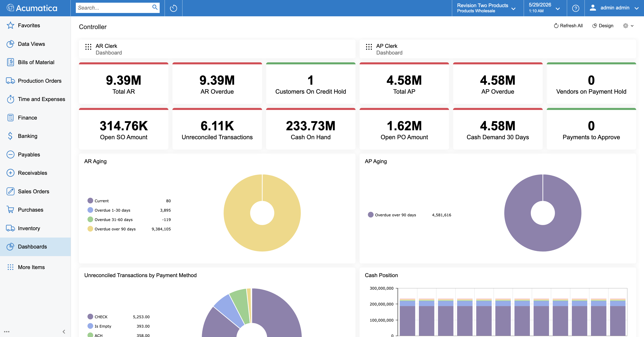This screenshot has width=644, height=337.
Task: Click the Is Empty legend swatch
Action: point(90,326)
